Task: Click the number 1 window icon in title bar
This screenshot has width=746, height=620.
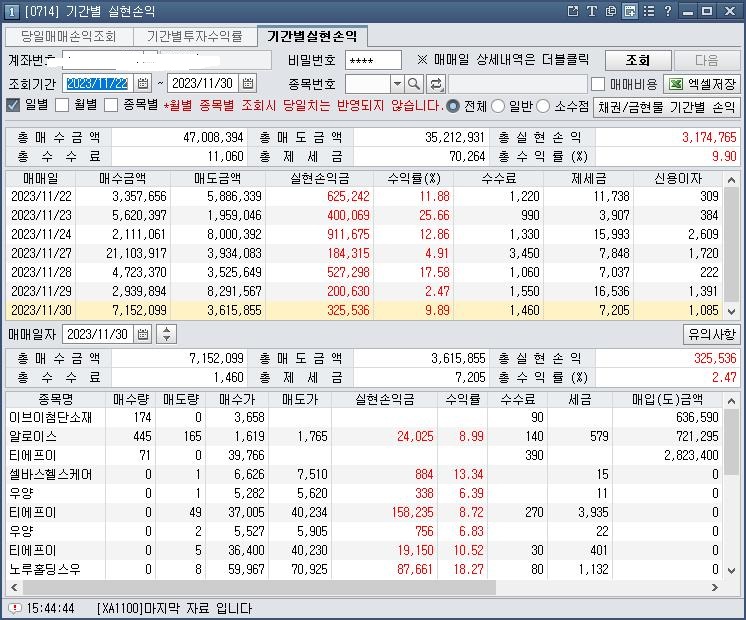Action: tap(11, 11)
